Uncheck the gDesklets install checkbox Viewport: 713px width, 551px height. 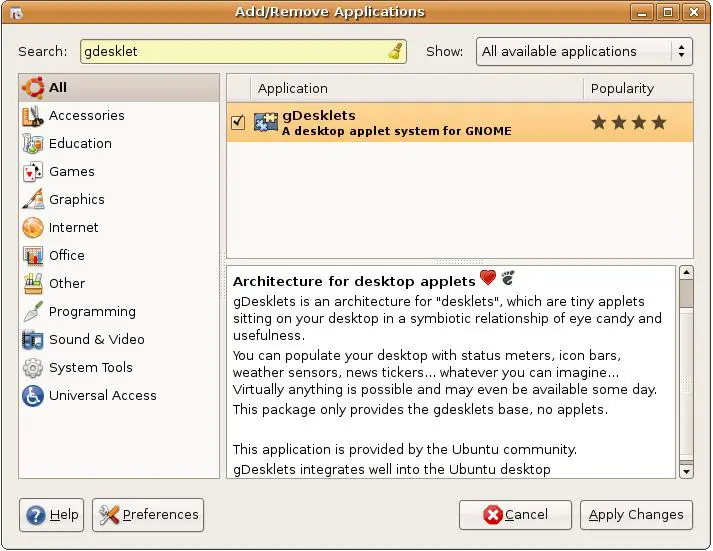click(238, 123)
